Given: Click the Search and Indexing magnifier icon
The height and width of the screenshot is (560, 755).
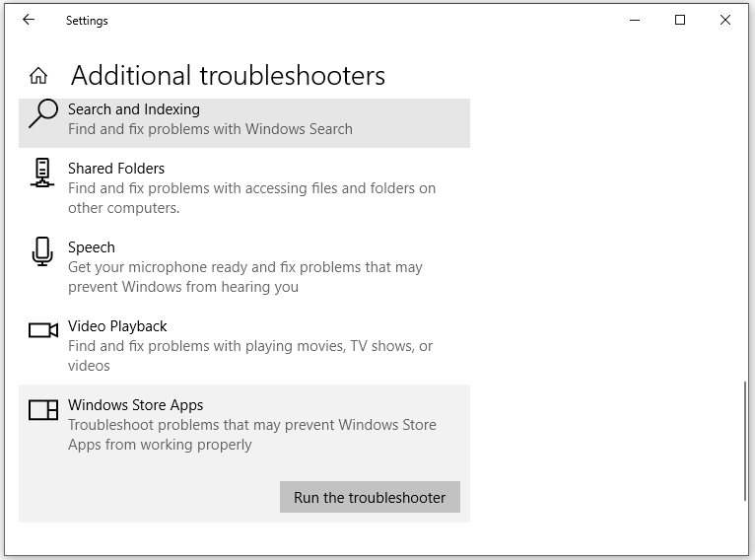Looking at the screenshot, I should tap(42, 114).
